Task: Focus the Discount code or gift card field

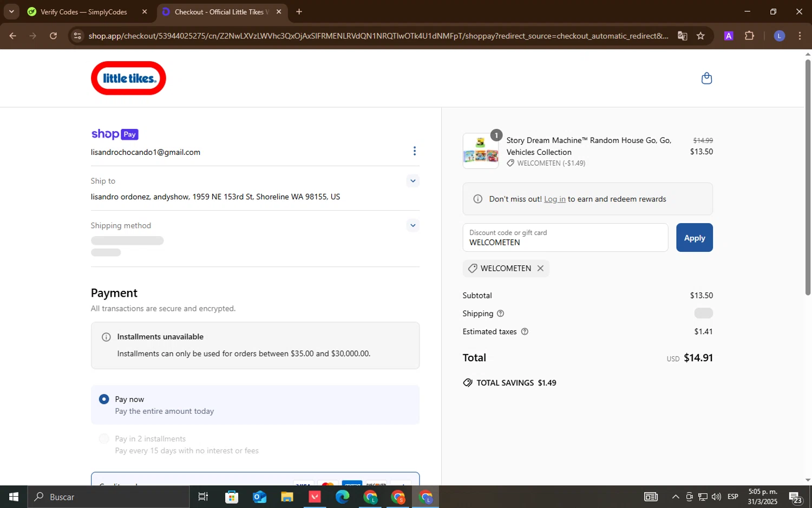Action: 565,238
